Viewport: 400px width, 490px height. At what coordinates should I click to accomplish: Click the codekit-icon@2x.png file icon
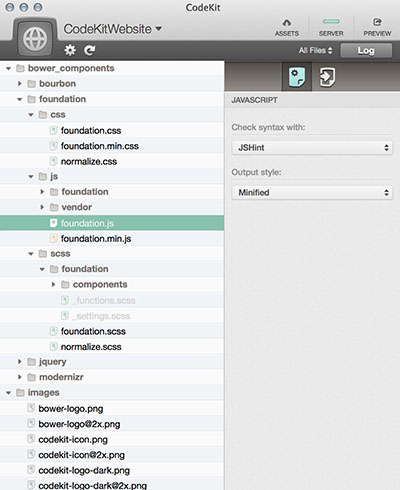click(x=31, y=454)
